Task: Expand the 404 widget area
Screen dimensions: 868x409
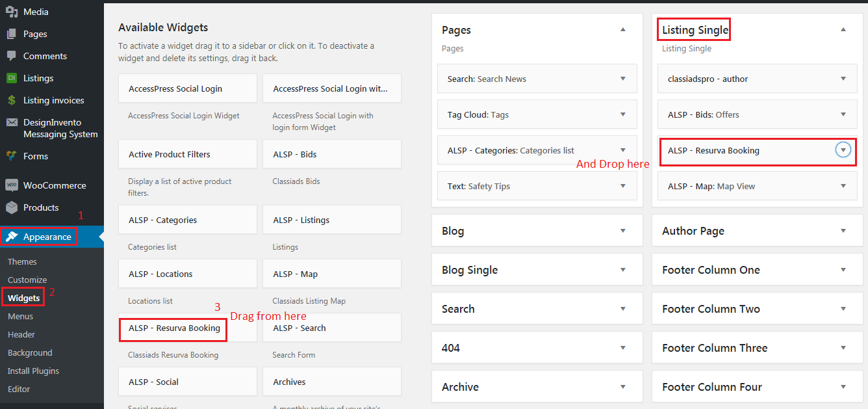Action: click(623, 348)
